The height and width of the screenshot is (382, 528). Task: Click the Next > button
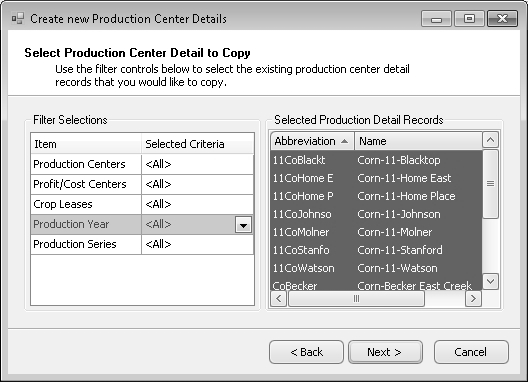pyautogui.click(x=385, y=352)
